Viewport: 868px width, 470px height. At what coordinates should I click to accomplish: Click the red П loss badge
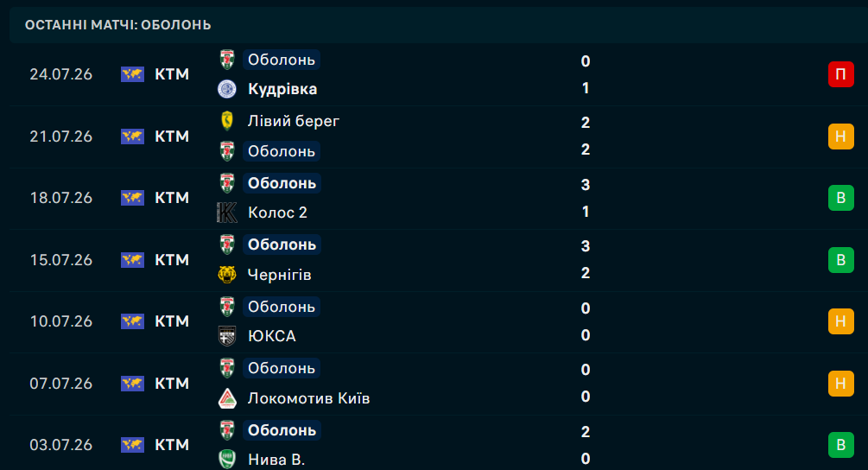pos(841,74)
